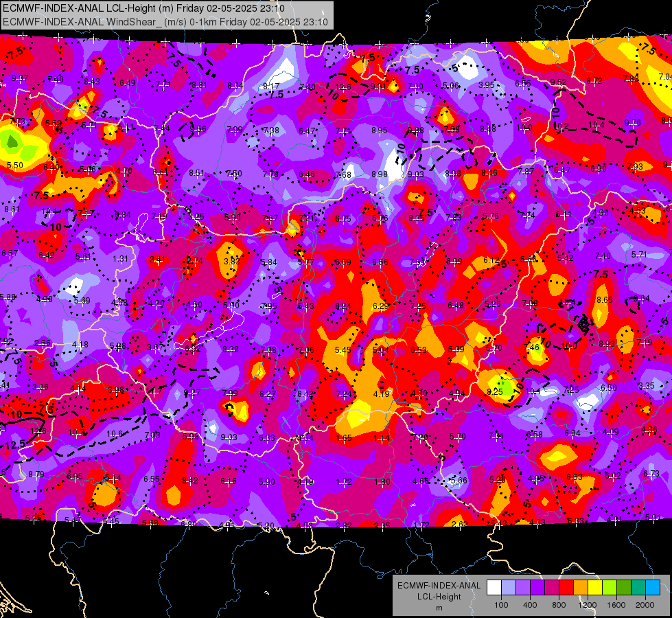Image resolution: width=672 pixels, height=618 pixels.
Task: Click the legend unit label m
Action: [439, 608]
